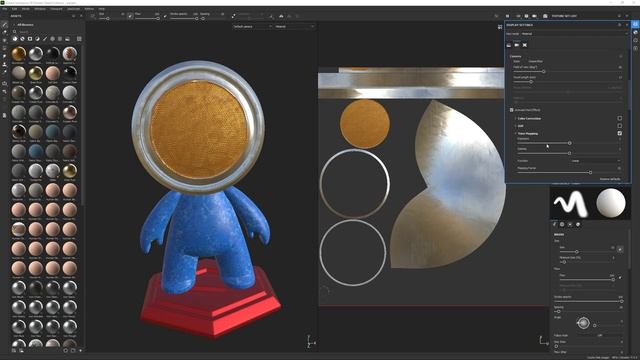Open Display Settings mode dropdown Material
This screenshot has width=640, height=360.
point(574,34)
